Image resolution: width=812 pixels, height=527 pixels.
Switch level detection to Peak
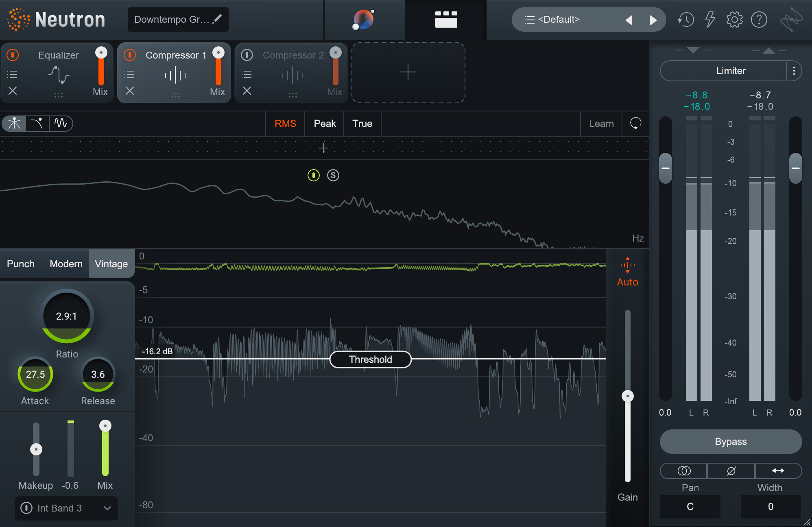(x=325, y=124)
